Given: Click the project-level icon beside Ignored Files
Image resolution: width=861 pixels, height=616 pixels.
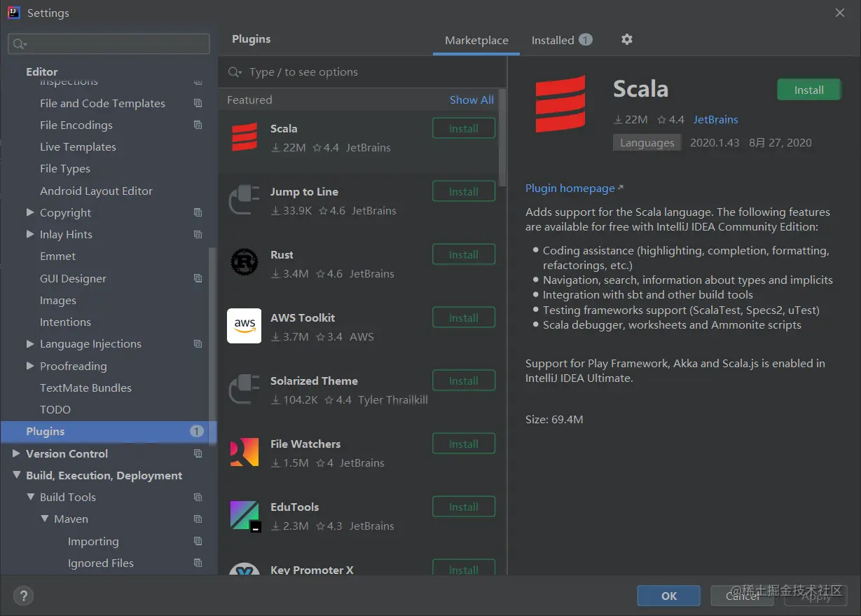Looking at the screenshot, I should (x=198, y=563).
